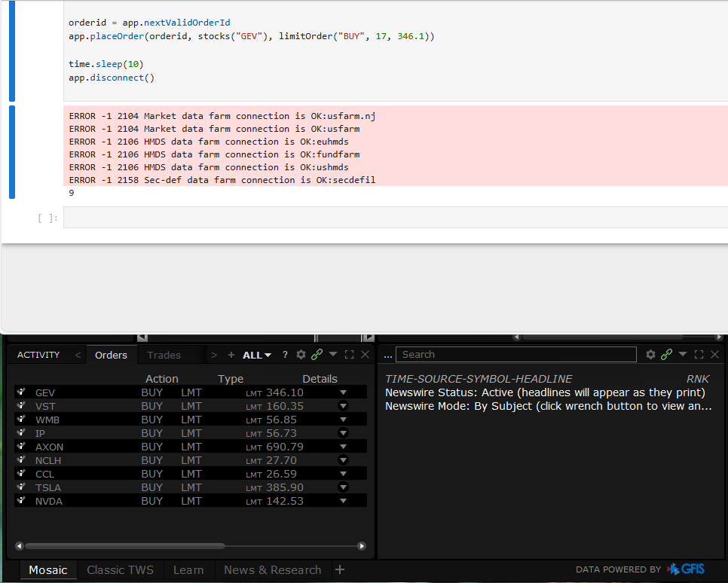Add a new layout tab with plus

coord(340,569)
